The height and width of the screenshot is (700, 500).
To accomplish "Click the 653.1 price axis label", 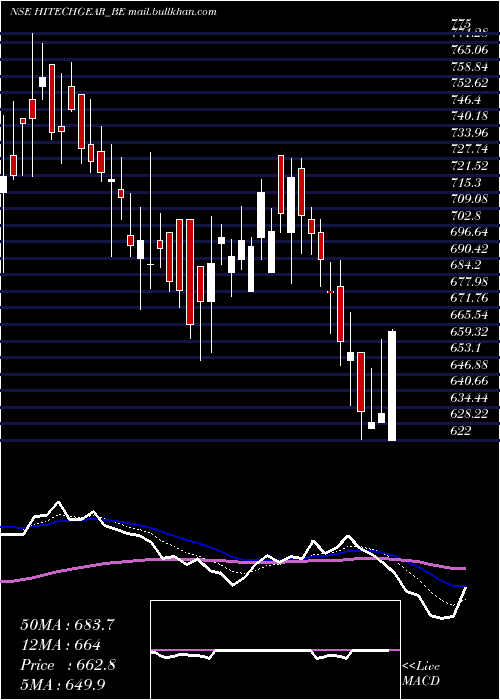I will pos(467,348).
